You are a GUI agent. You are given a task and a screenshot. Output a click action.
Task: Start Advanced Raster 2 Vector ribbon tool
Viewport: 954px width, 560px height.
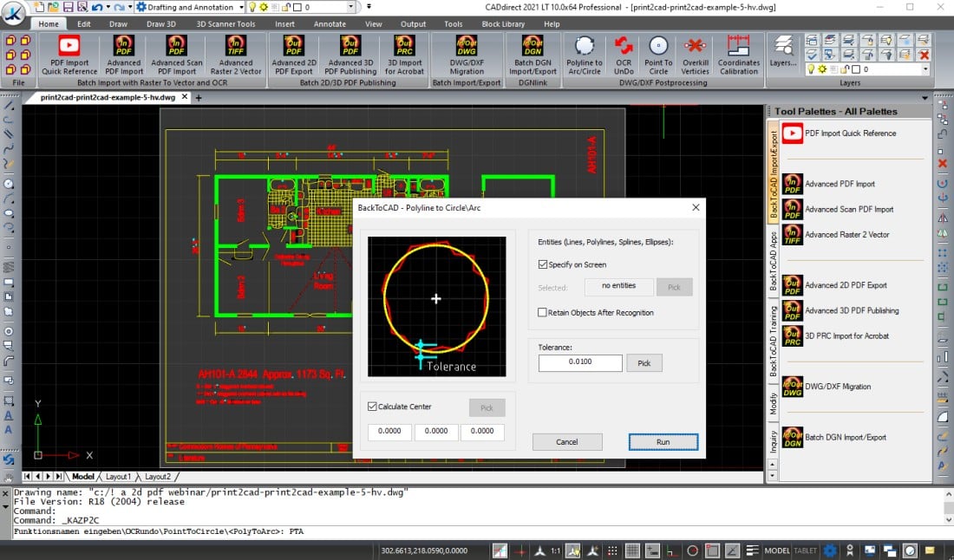tap(235, 55)
